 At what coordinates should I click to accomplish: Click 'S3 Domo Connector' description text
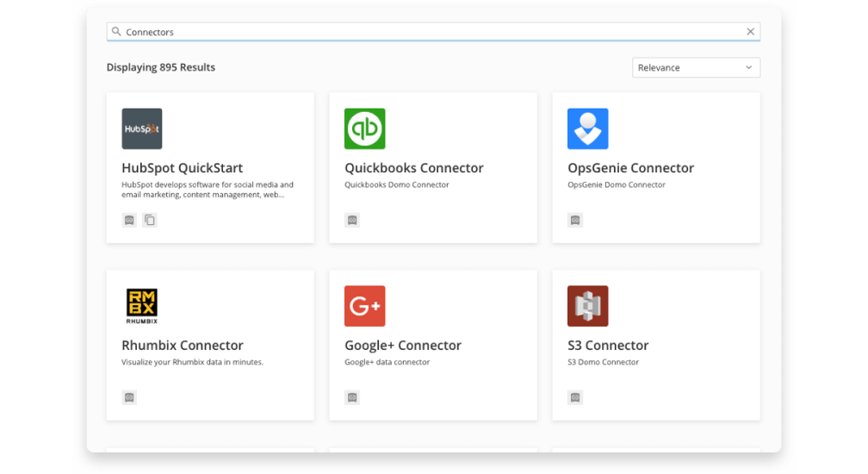coord(603,362)
